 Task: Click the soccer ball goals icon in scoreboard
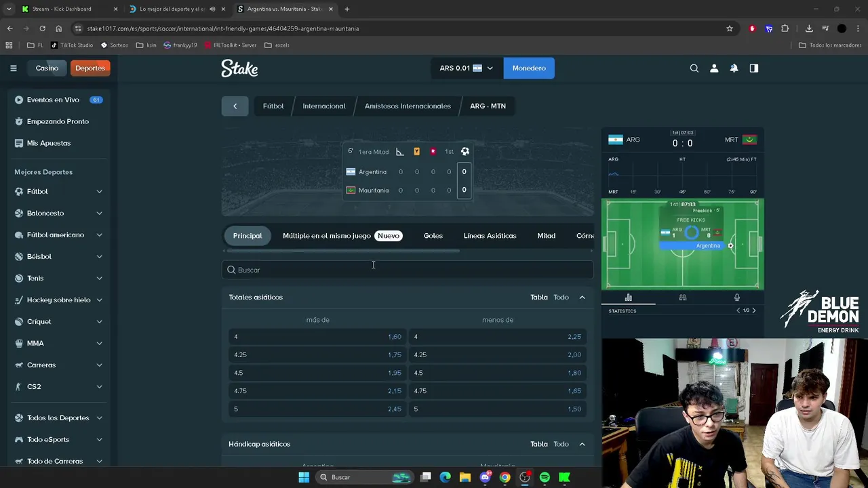[x=465, y=151]
